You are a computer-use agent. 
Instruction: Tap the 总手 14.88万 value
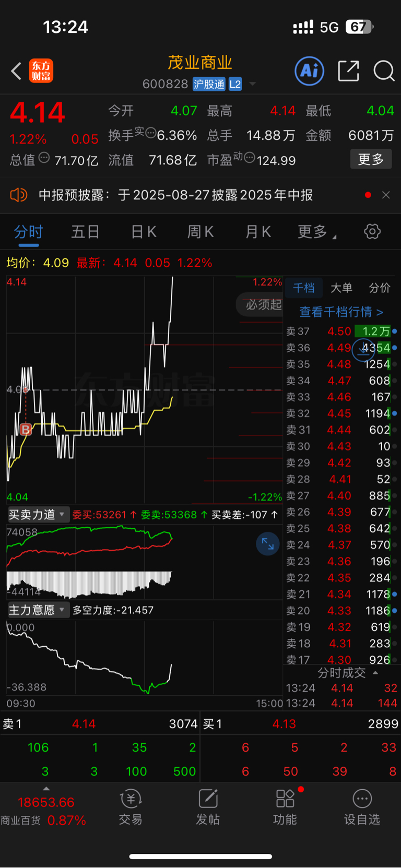coord(270,136)
